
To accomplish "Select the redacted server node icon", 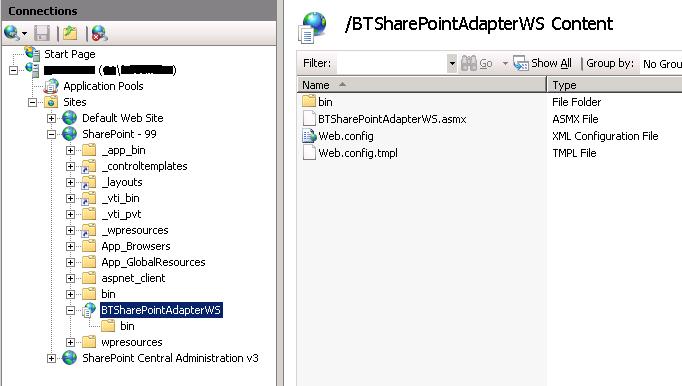I will click(x=32, y=70).
